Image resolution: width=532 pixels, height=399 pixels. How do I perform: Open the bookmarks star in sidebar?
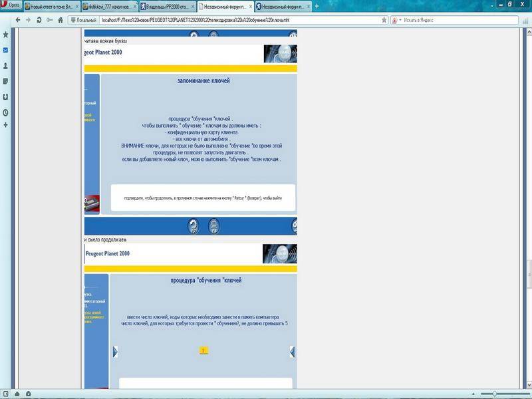pos(5,35)
